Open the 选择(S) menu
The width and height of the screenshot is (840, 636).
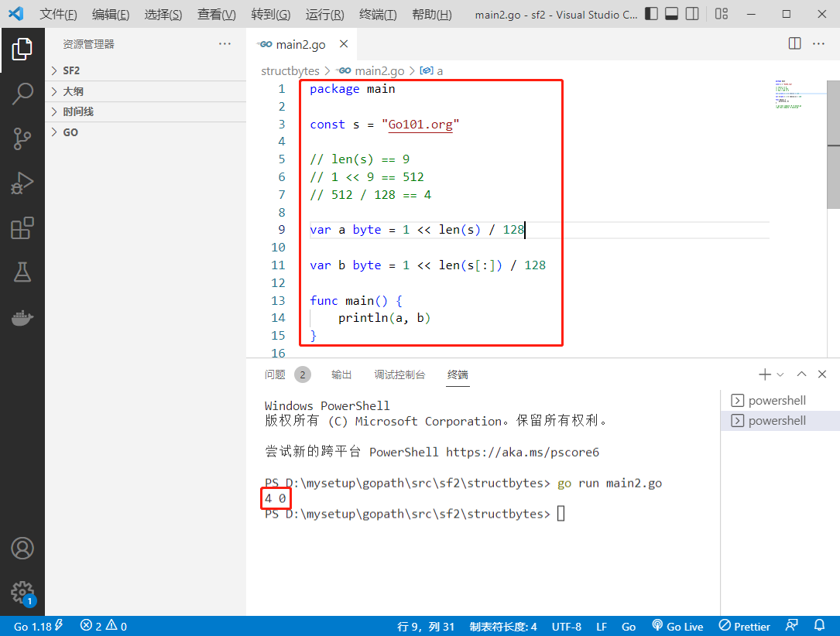[x=163, y=15]
